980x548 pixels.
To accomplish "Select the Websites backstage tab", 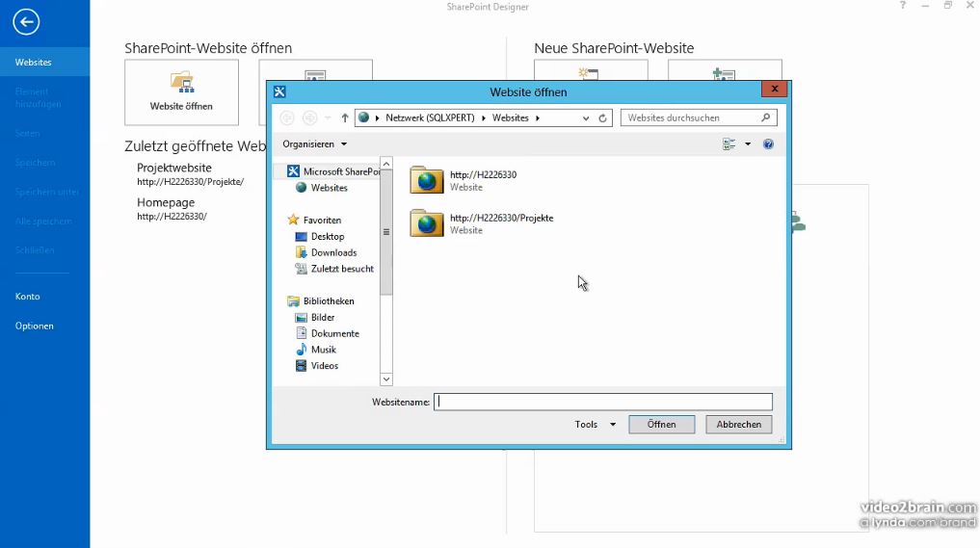I will click(x=45, y=62).
